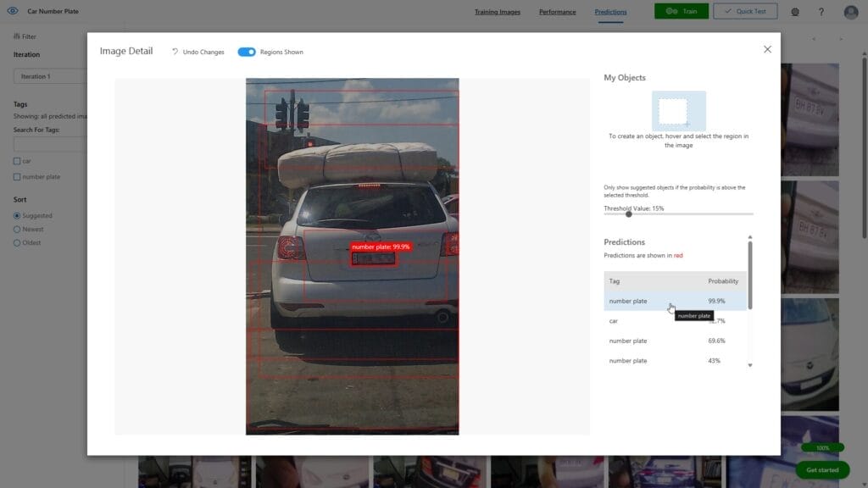The height and width of the screenshot is (488, 868).
Task: Open project settings via the gear icon
Action: [x=794, y=11]
